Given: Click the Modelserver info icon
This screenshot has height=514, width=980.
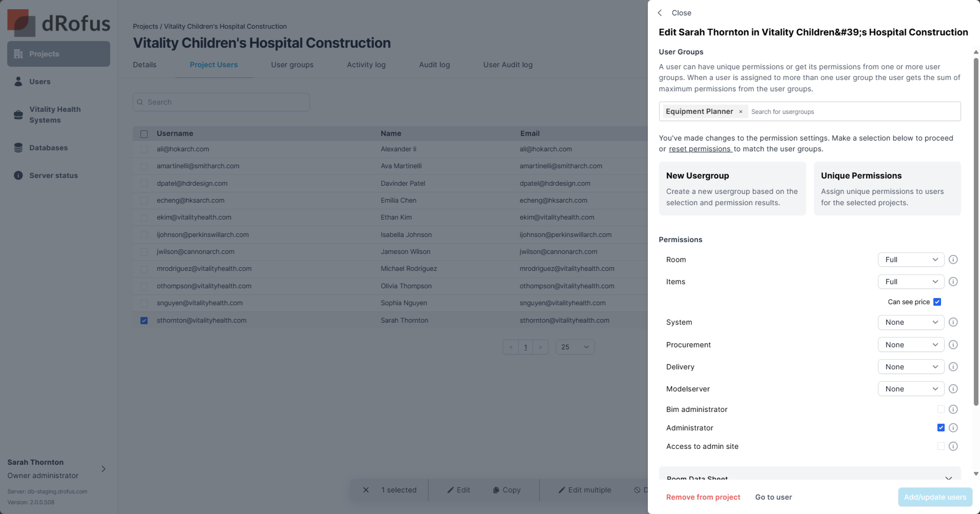Looking at the screenshot, I should coord(953,389).
